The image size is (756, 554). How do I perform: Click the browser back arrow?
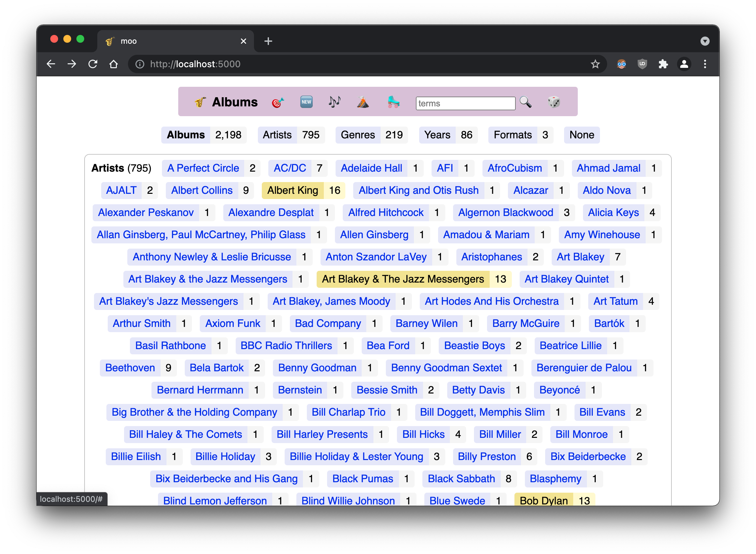coord(51,64)
